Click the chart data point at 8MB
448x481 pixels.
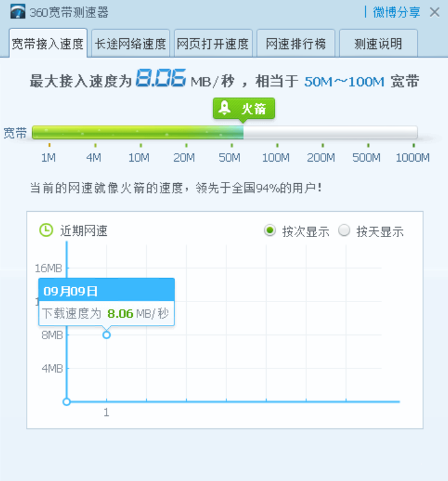(x=106, y=335)
